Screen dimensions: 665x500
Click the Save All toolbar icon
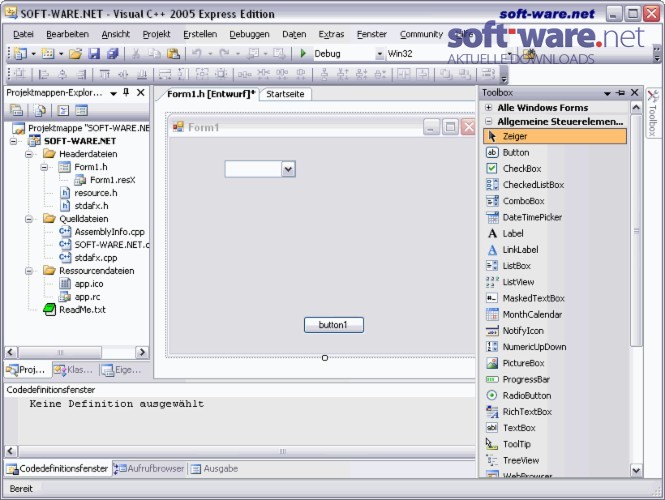click(x=113, y=53)
